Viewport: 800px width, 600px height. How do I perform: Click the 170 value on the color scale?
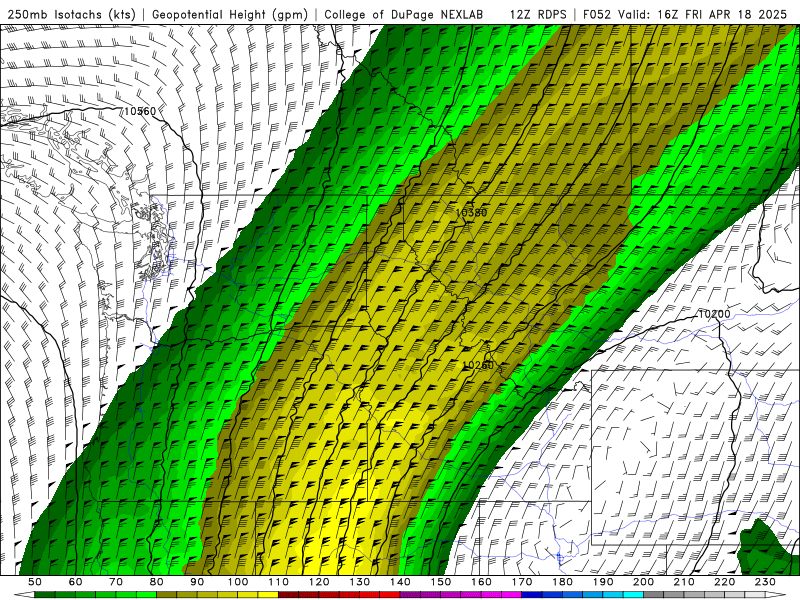click(x=522, y=582)
